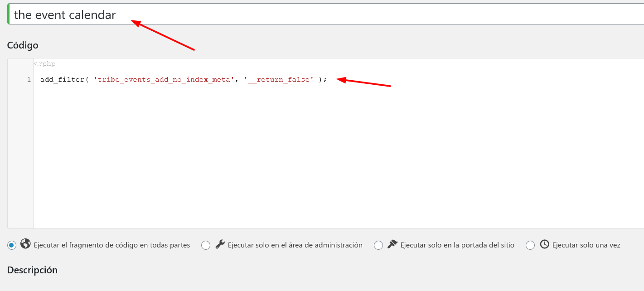
Task: Select 'Ejecutar solo en la portada del sitio' radio
Action: pos(378,245)
